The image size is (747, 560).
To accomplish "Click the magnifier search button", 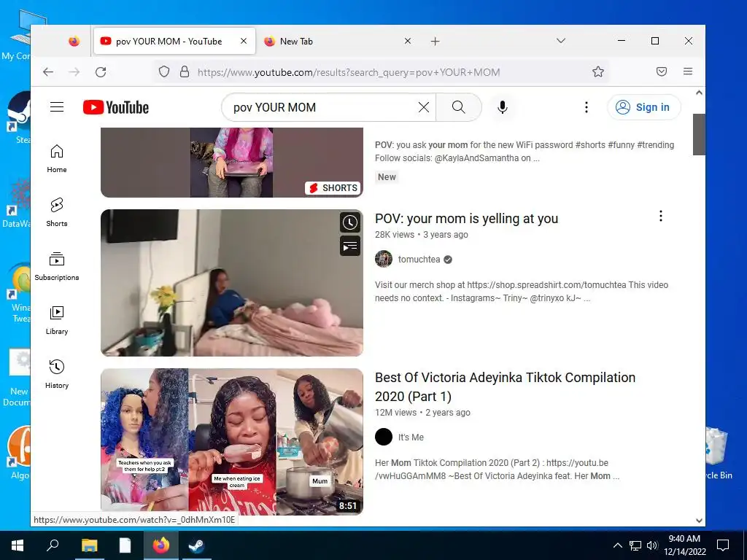I will [459, 107].
